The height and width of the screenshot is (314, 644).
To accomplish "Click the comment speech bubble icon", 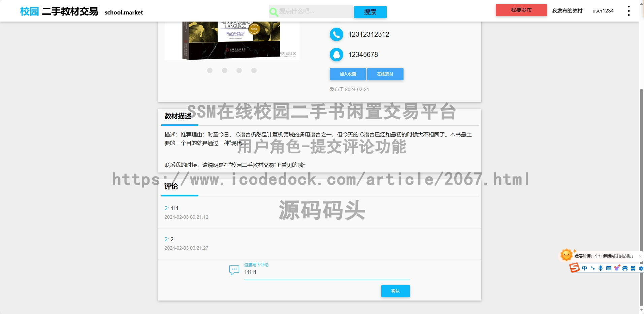I will [234, 270].
